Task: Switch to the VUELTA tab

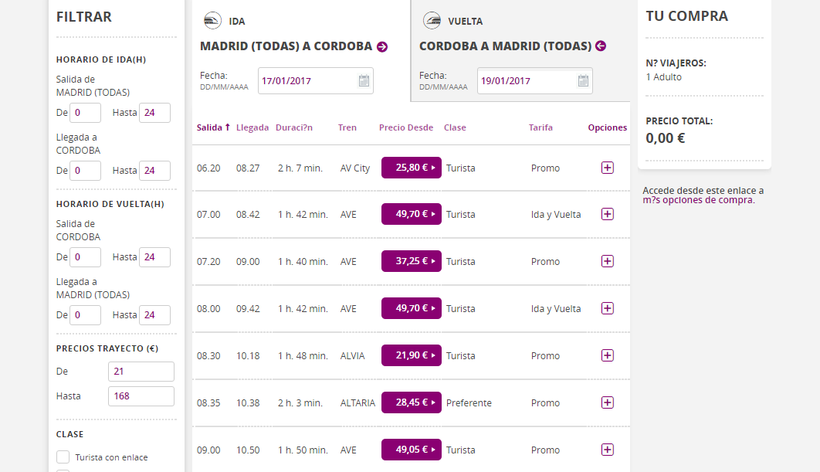Action: tap(467, 21)
